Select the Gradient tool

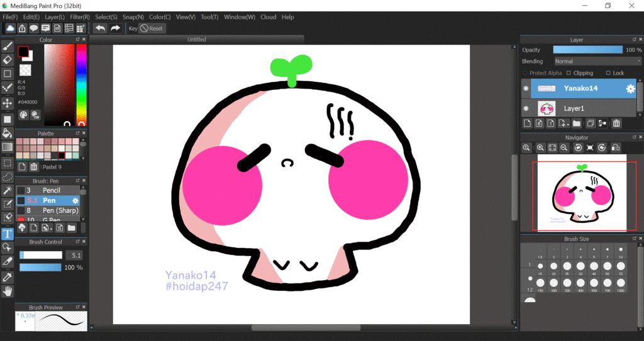pyautogui.click(x=8, y=147)
